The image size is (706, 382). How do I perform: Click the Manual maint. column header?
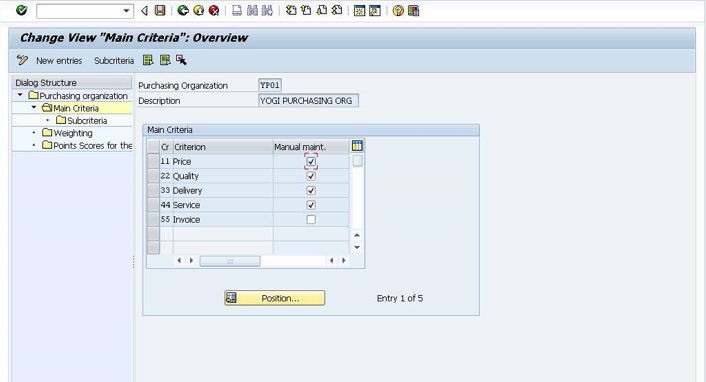311,147
